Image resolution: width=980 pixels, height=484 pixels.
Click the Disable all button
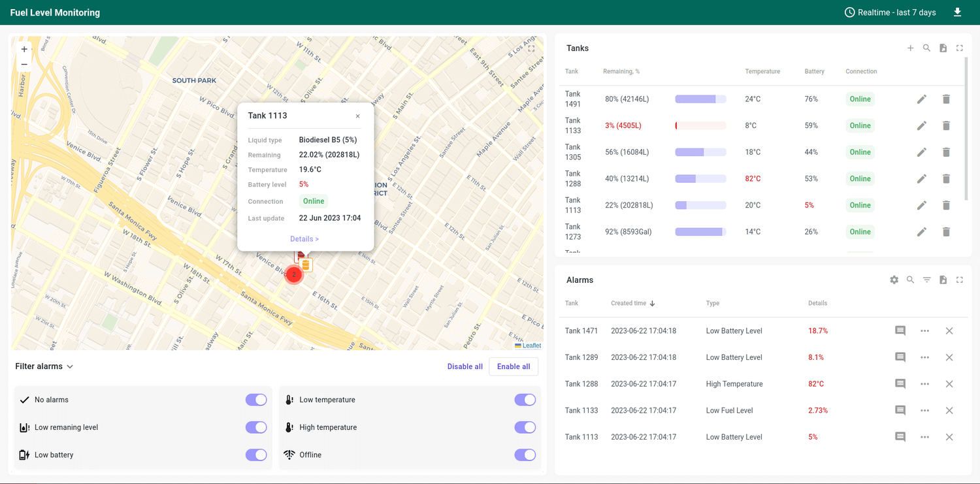[x=465, y=366]
